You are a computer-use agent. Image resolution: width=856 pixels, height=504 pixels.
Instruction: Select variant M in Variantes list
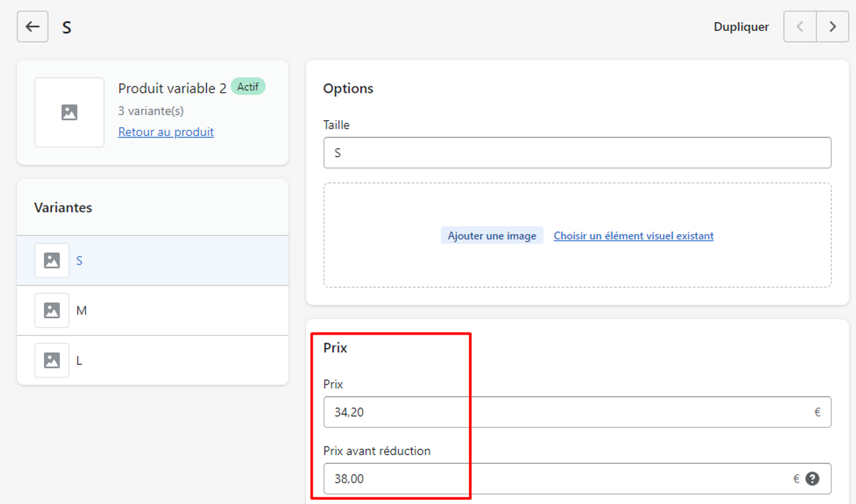tap(153, 310)
